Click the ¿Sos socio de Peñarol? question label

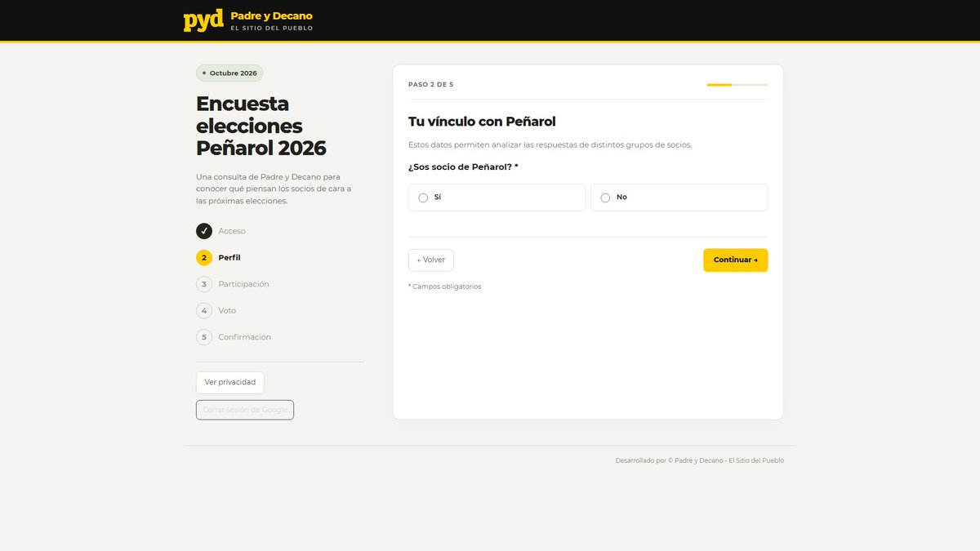point(463,167)
